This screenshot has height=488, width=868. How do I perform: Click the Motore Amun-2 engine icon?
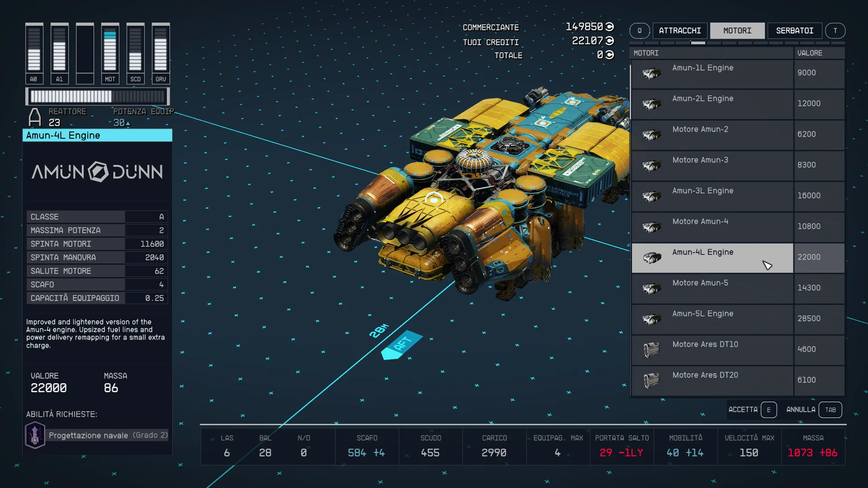651,135
